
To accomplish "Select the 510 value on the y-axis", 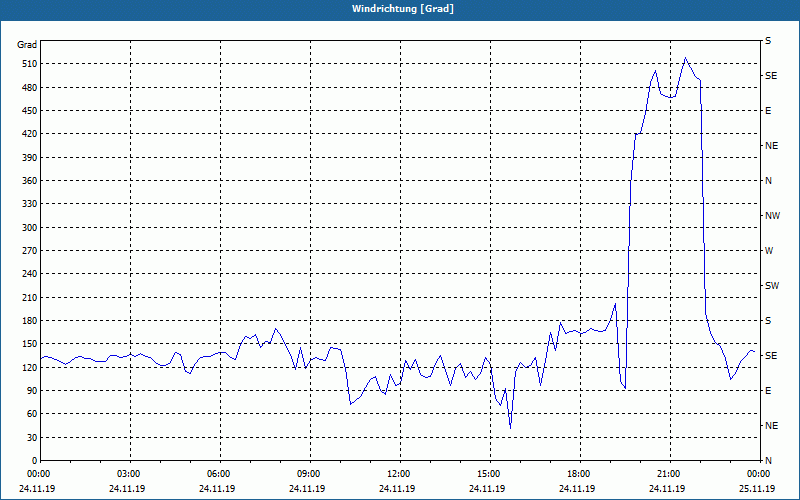I will coord(30,64).
